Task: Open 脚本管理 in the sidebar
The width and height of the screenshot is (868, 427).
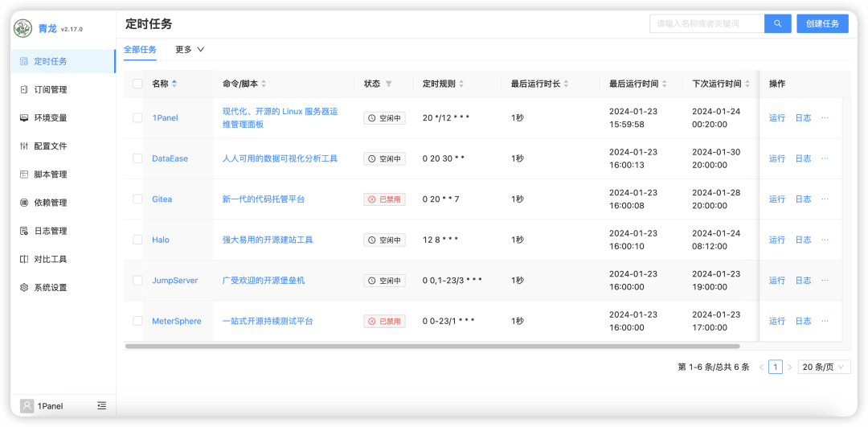Action: coord(63,174)
